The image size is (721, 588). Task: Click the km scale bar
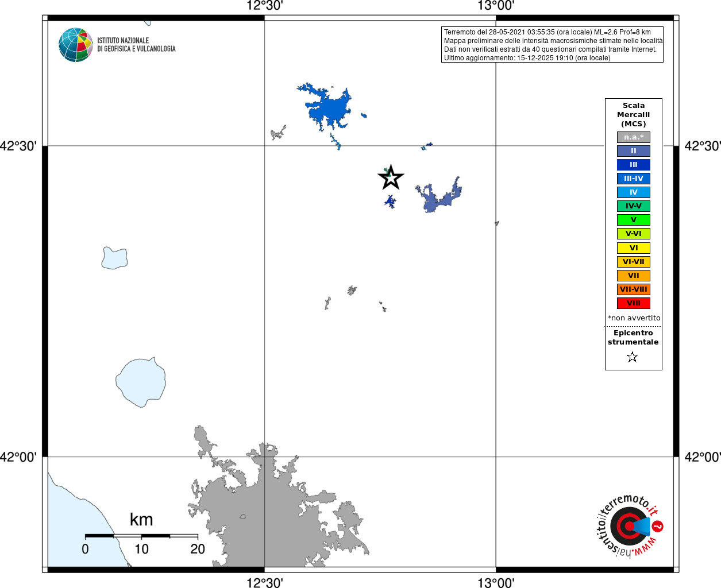(141, 536)
